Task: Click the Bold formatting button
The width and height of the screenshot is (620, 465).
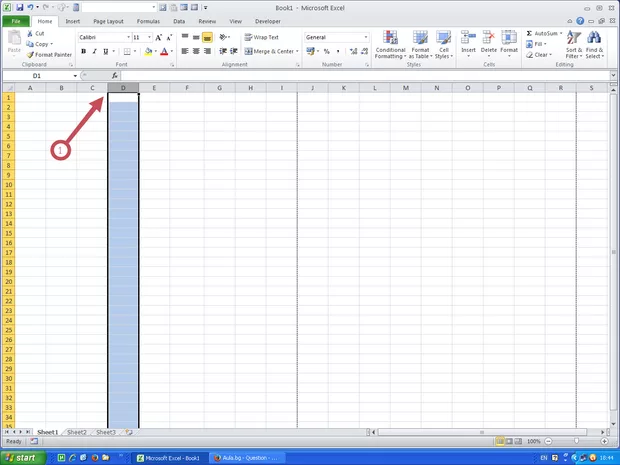Action: click(x=83, y=51)
